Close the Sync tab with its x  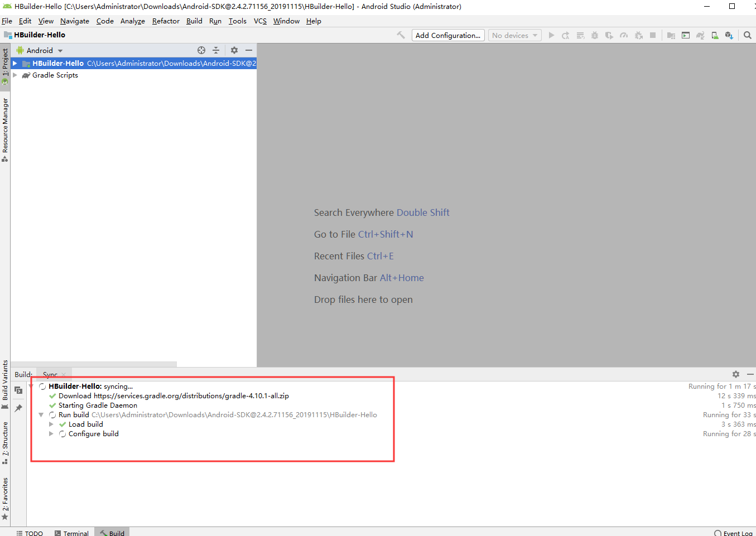(64, 375)
